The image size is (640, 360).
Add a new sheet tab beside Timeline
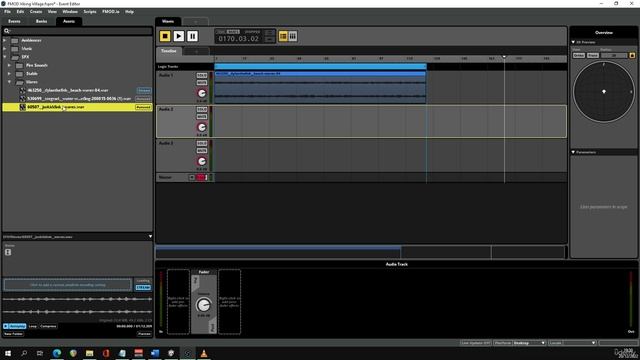196,51
